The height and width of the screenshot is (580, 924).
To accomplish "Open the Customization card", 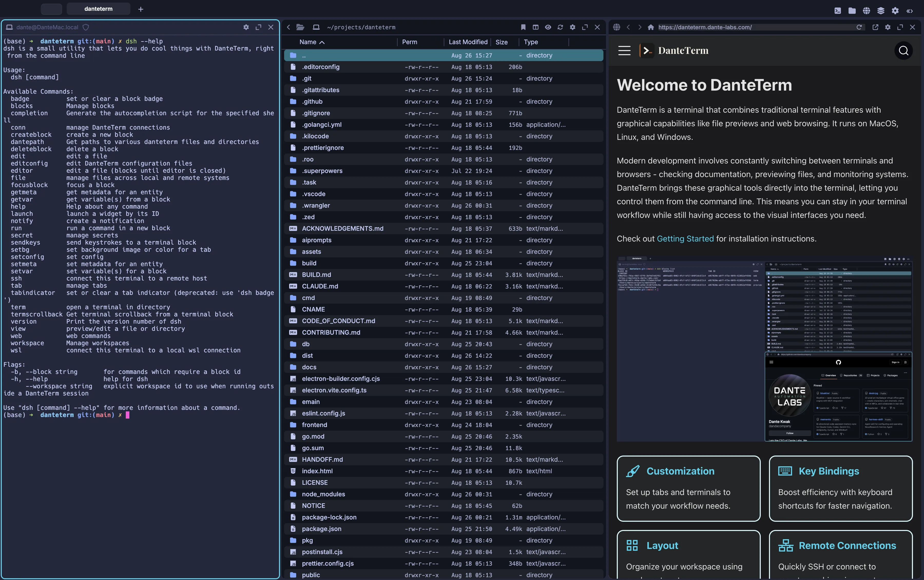I will tap(688, 488).
